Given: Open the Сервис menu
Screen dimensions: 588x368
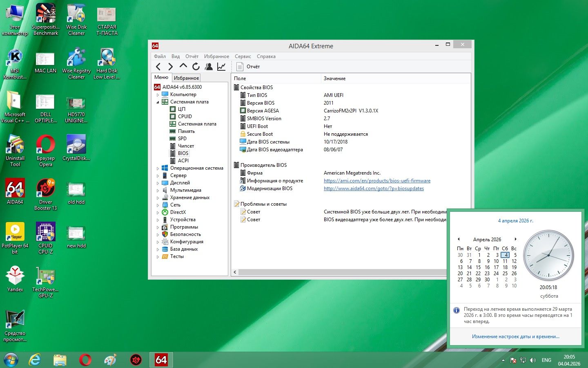Looking at the screenshot, I should pyautogui.click(x=243, y=56).
